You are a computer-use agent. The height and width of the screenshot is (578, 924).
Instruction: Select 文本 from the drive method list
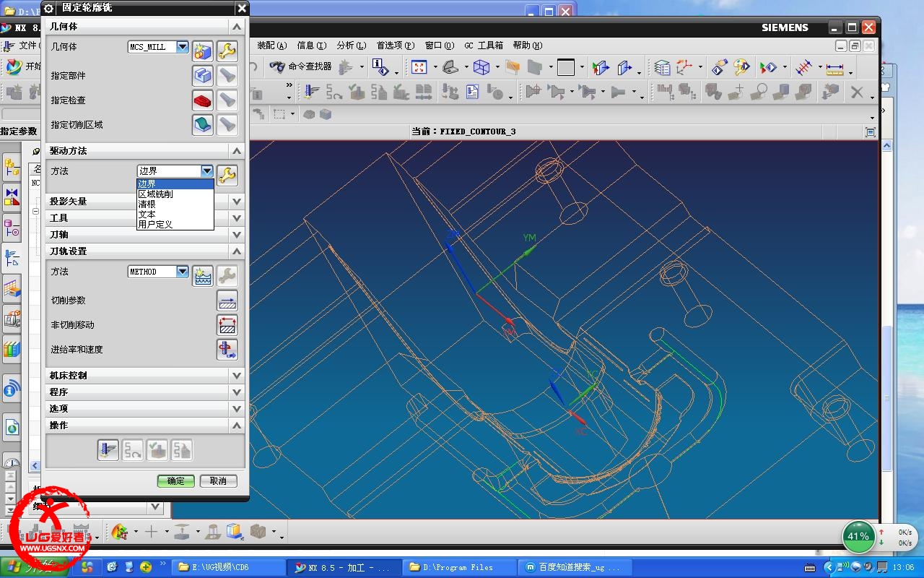175,215
